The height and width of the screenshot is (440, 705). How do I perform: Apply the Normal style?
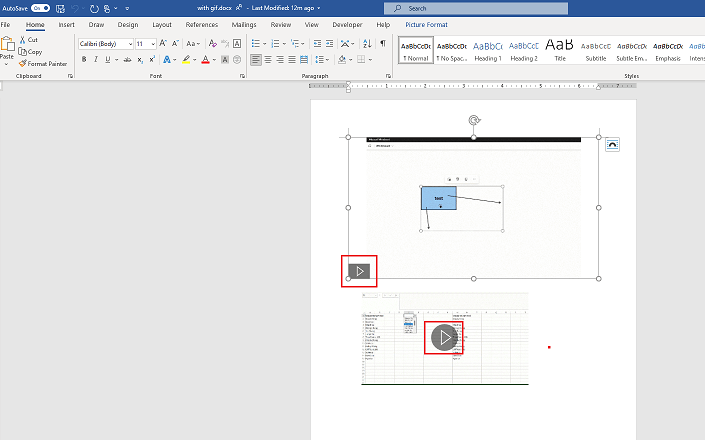[416, 50]
